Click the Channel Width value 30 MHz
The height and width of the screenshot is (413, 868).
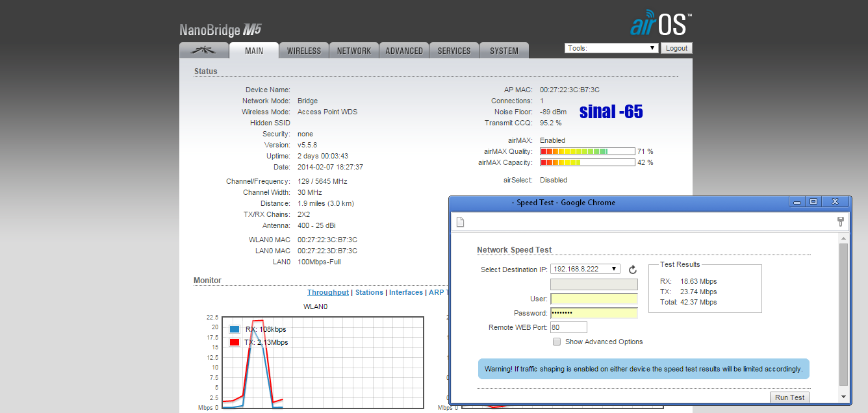tap(310, 192)
